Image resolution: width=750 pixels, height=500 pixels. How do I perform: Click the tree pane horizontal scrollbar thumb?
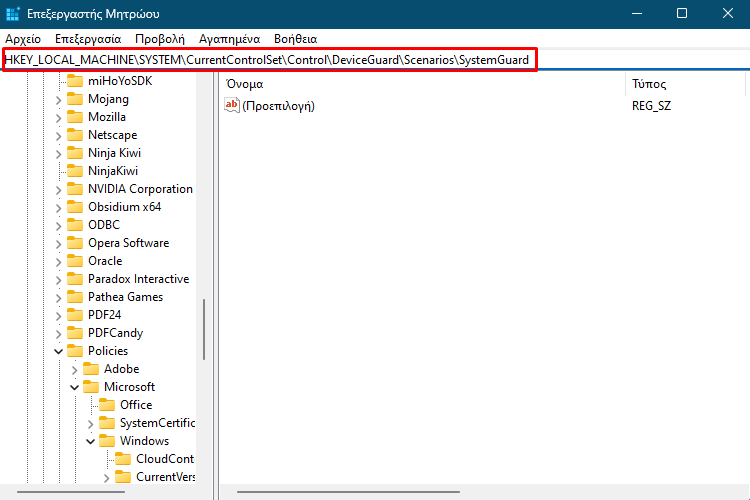pos(71,491)
